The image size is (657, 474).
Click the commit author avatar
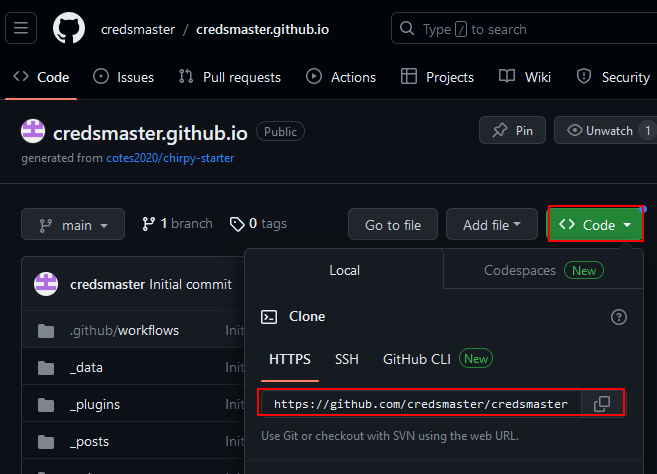tap(46, 284)
